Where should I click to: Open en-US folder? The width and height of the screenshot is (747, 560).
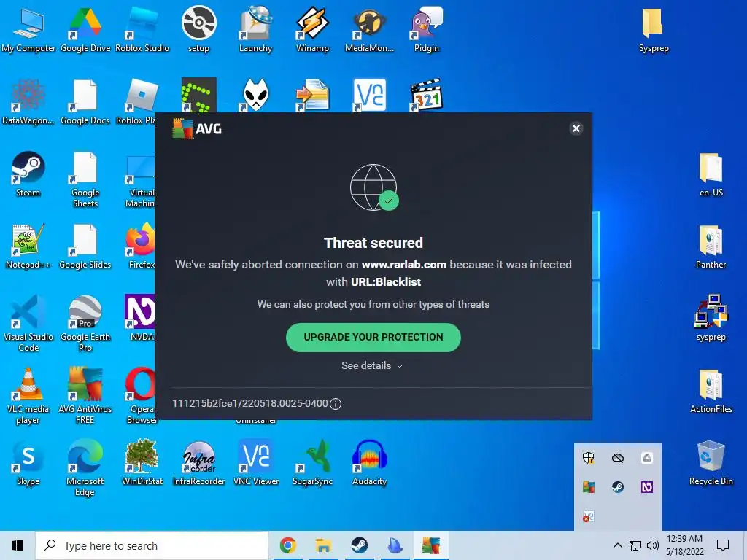tap(711, 174)
